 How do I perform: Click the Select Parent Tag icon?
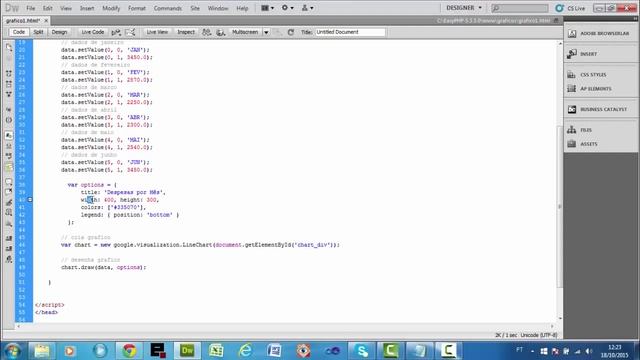coord(9,109)
